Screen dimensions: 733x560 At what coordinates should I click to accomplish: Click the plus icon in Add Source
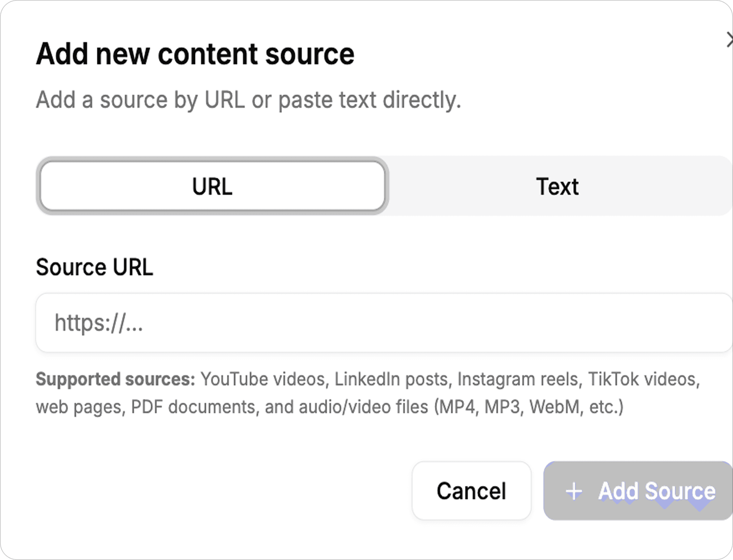(574, 491)
